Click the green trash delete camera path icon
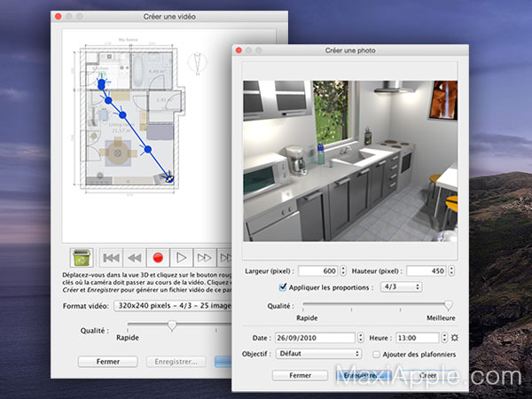The width and height of the screenshot is (532, 399). tap(82, 257)
